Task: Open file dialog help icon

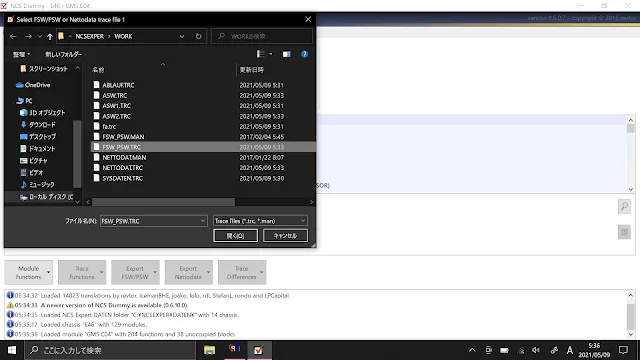Action: [x=304, y=54]
